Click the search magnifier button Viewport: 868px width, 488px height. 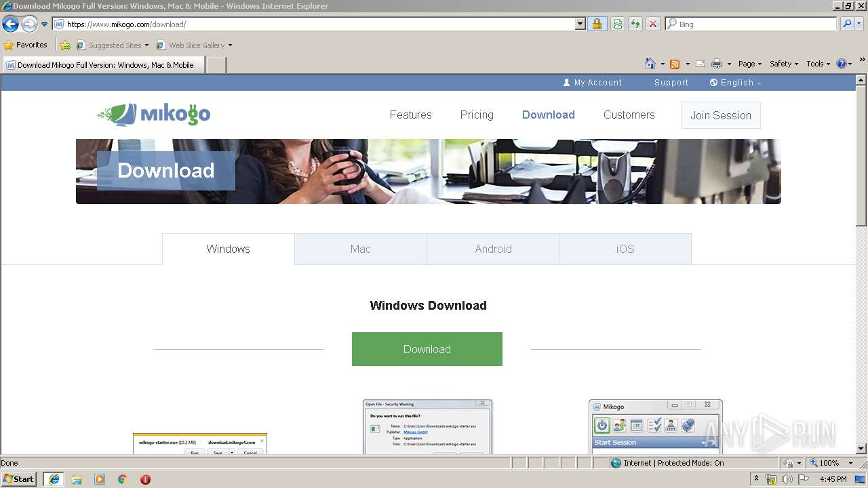coord(847,24)
